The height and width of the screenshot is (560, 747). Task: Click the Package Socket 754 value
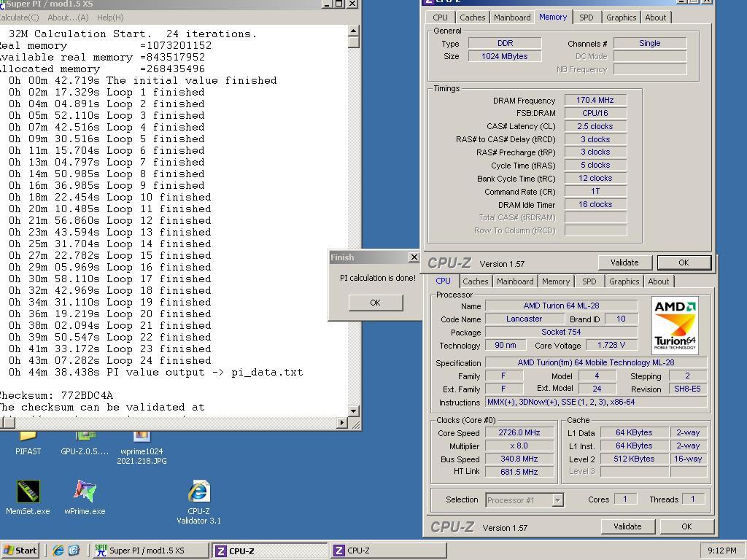tap(561, 332)
